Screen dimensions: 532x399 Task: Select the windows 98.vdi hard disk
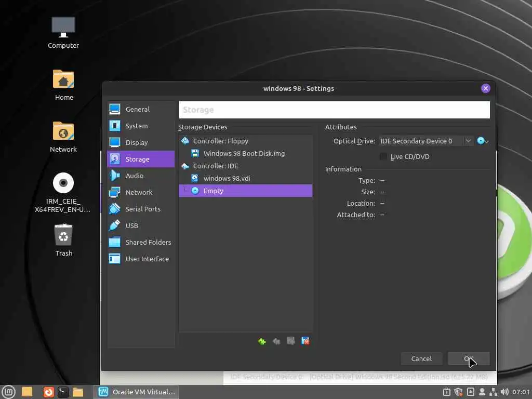coord(245,179)
